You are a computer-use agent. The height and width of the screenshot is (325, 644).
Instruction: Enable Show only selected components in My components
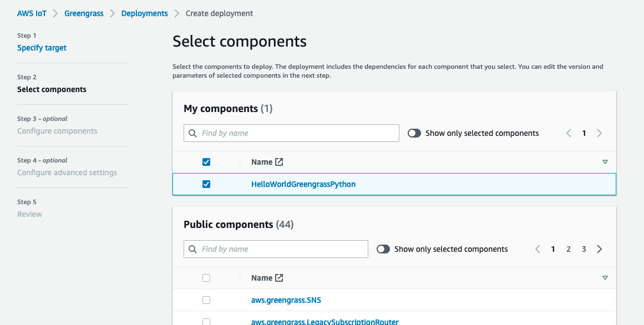pos(414,133)
